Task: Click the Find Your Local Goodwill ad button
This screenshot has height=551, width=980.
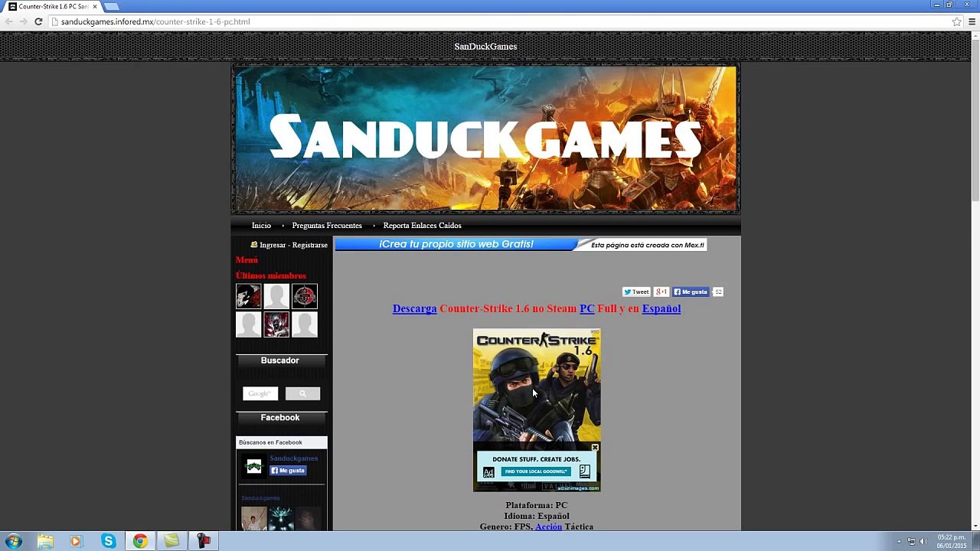Action: pos(536,471)
